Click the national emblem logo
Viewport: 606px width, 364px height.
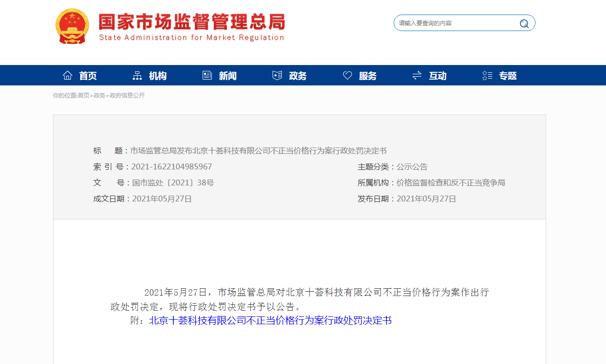tap(73, 25)
